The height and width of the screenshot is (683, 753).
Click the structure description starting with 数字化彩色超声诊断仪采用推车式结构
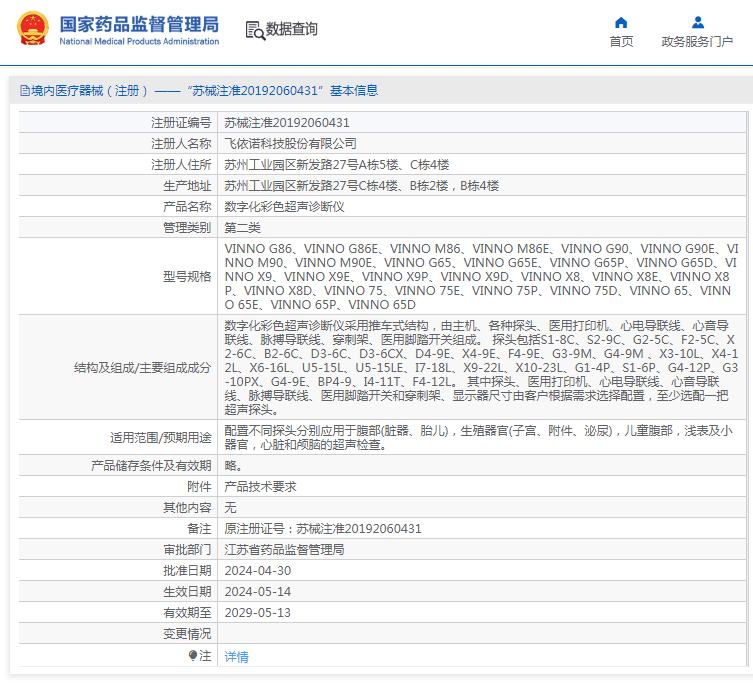(x=481, y=368)
